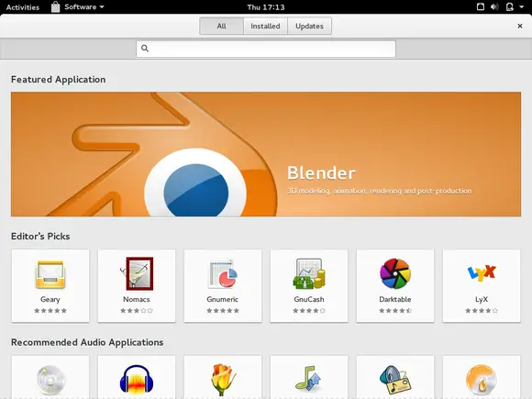Click the silver CD audio app icon

pyautogui.click(x=50, y=380)
